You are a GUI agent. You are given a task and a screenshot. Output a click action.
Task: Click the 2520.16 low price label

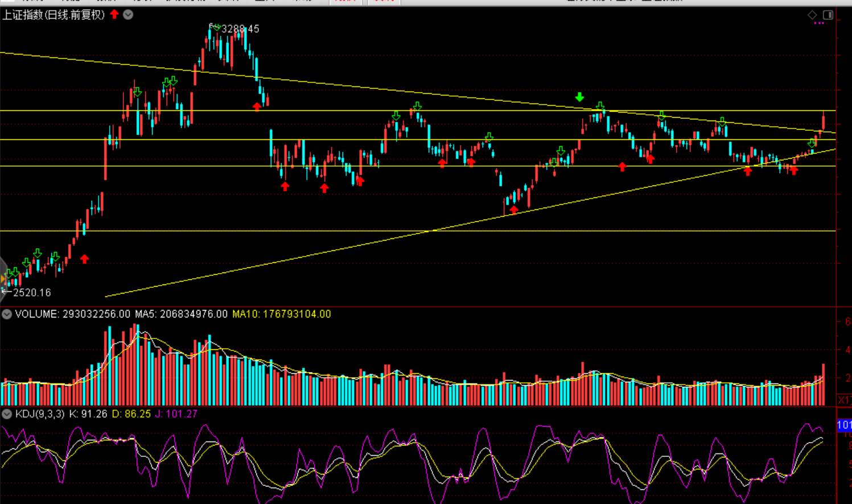32,292
